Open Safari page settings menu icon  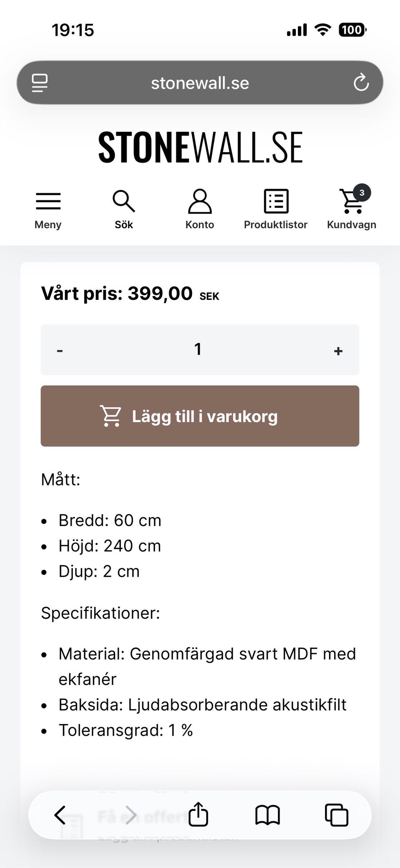click(x=40, y=83)
